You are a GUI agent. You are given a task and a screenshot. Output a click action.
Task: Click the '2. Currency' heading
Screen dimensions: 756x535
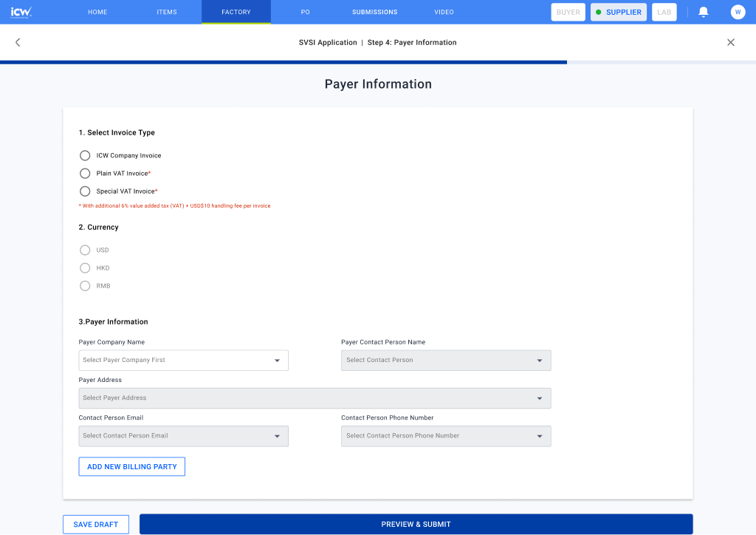pos(98,227)
